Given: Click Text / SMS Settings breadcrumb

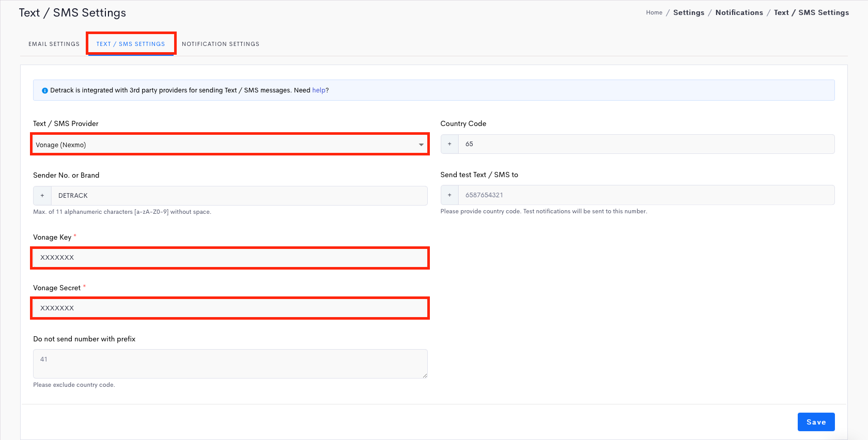Looking at the screenshot, I should click(x=811, y=12).
